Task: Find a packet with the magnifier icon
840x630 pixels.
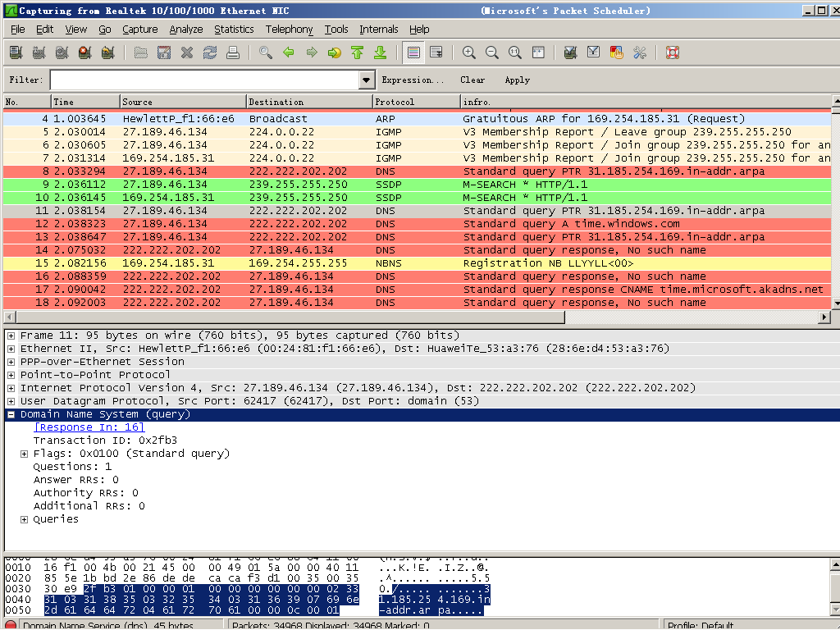Action: coord(266,52)
